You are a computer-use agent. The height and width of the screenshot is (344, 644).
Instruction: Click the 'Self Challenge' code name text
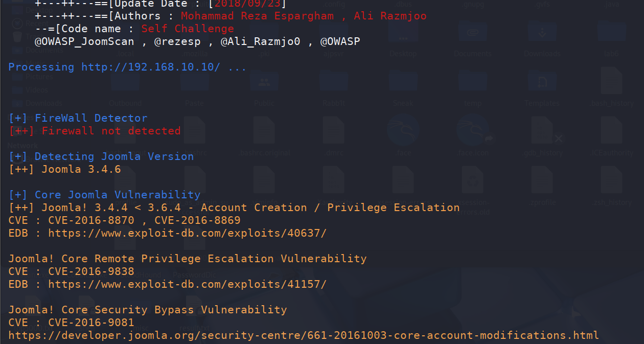coord(188,29)
